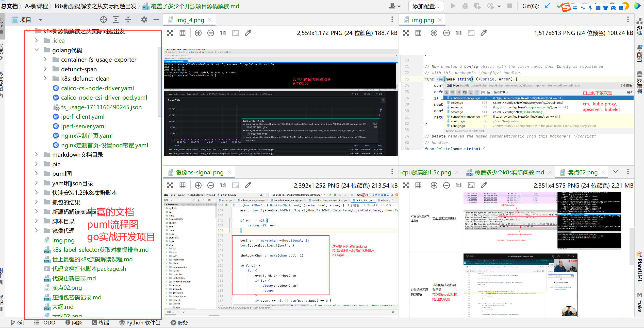
Task: Toggle chessboard background in img.png viewer
Action: coord(406,33)
